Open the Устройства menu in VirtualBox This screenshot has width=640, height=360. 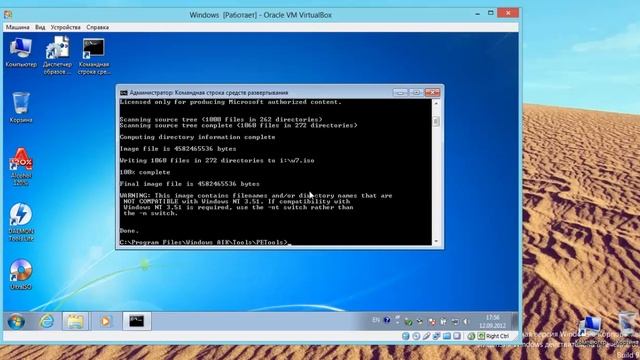[65, 27]
